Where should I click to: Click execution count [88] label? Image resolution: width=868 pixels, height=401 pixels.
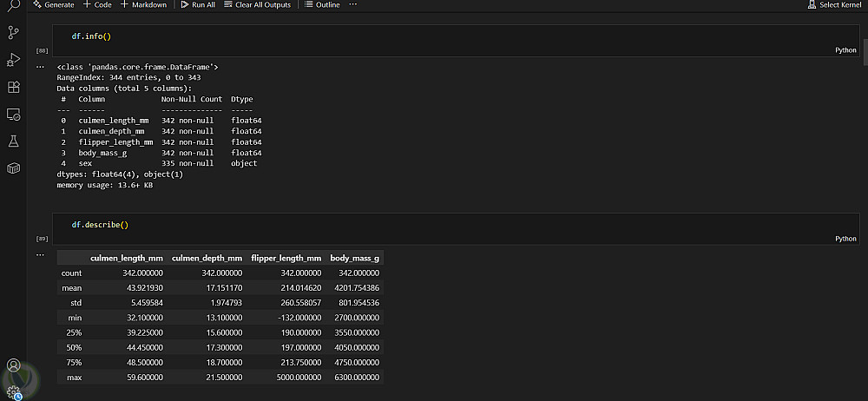pos(42,50)
